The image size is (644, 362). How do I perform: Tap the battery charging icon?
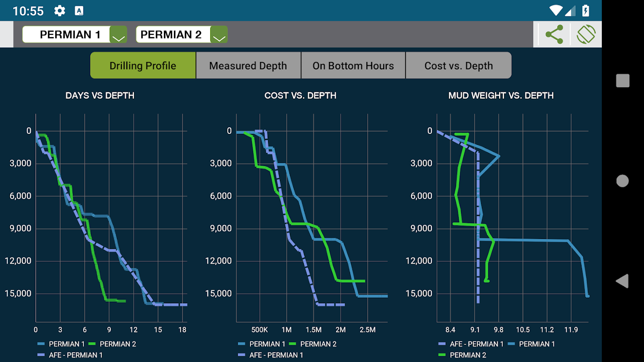[x=586, y=10]
